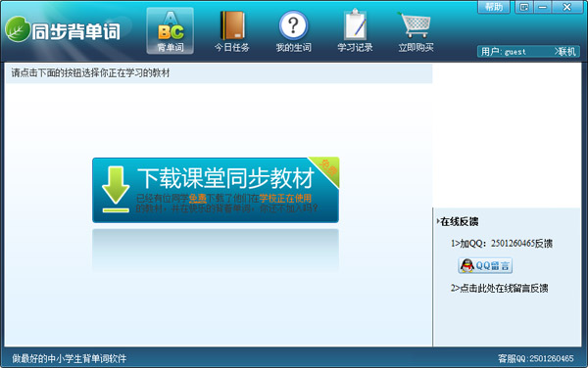Click the 请点击下面的按钮选择 instruction text
Image resolution: width=588 pixels, height=368 pixels.
[x=90, y=73]
